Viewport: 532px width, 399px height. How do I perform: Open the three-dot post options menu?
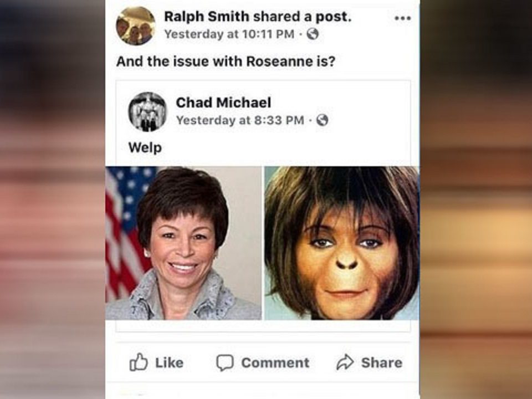pos(403,18)
